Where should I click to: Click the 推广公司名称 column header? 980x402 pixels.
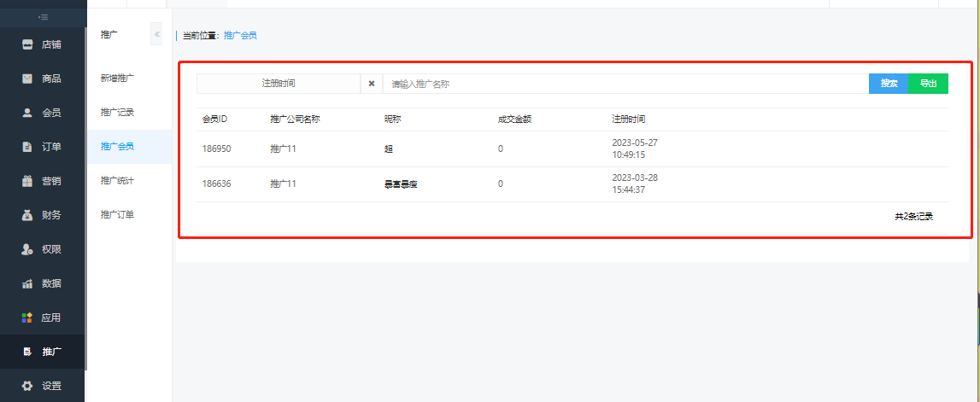click(295, 119)
